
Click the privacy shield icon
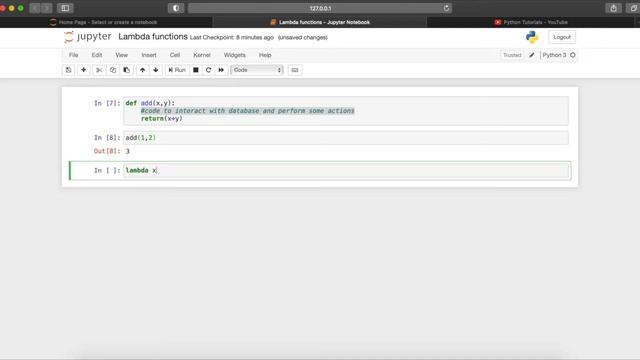176,8
